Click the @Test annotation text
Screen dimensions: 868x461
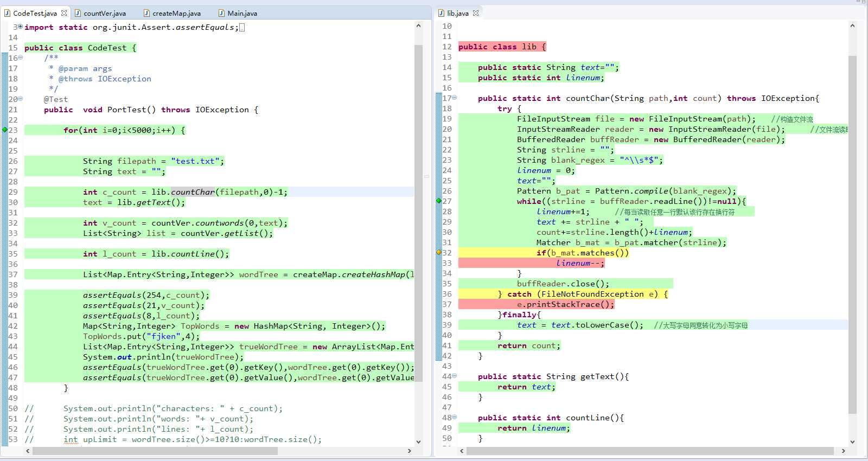pyautogui.click(x=56, y=99)
